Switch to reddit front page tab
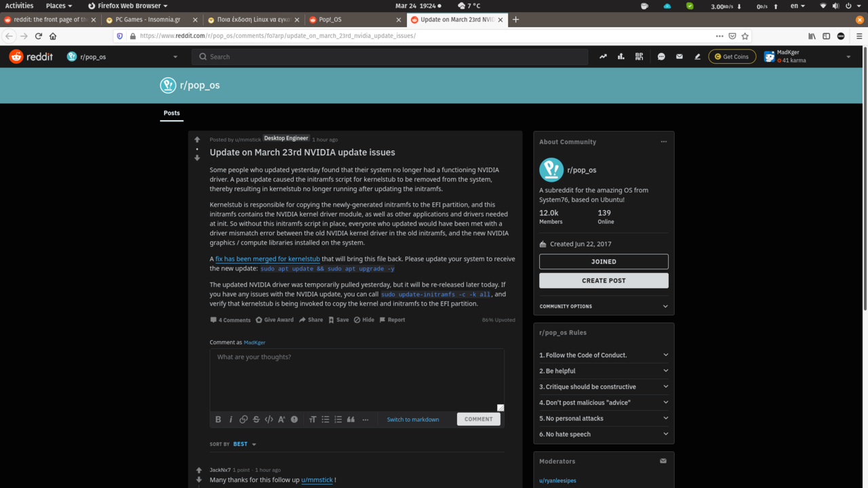The width and height of the screenshot is (868, 488). (51, 20)
